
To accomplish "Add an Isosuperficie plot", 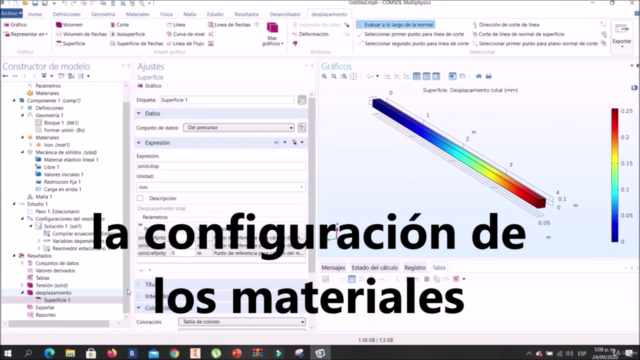I will (127, 34).
